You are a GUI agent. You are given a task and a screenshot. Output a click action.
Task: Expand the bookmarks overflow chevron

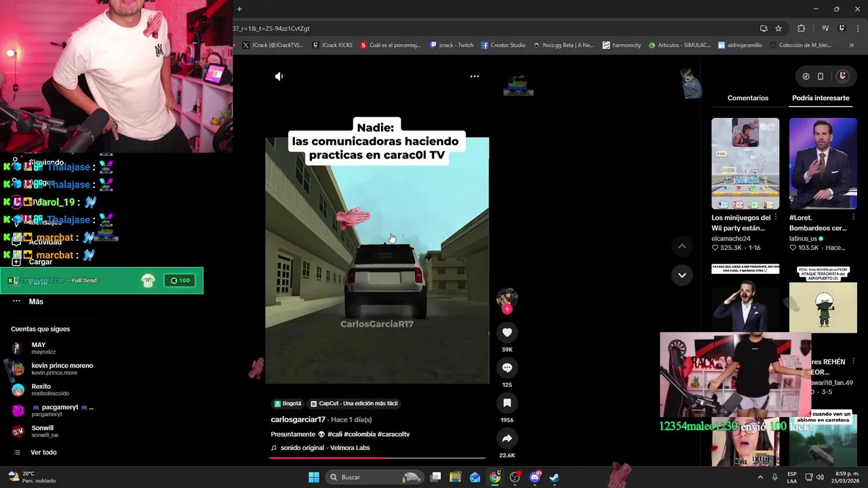[x=851, y=45]
